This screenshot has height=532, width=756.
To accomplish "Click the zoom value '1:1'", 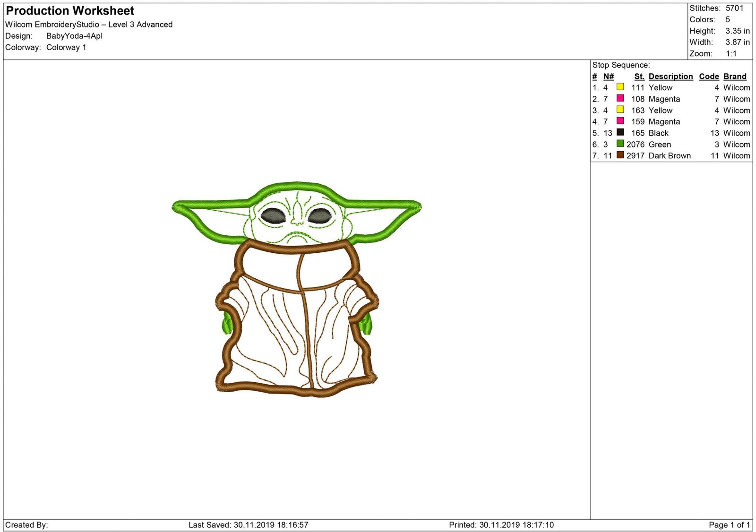I will click(731, 53).
